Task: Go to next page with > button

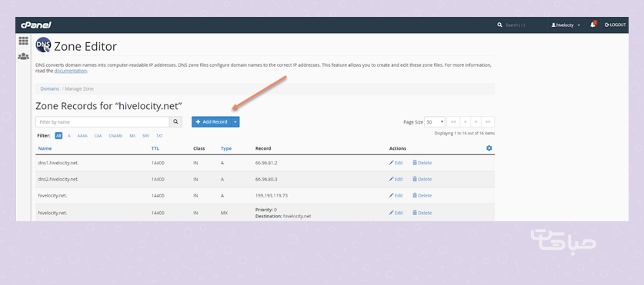Action: [476, 122]
